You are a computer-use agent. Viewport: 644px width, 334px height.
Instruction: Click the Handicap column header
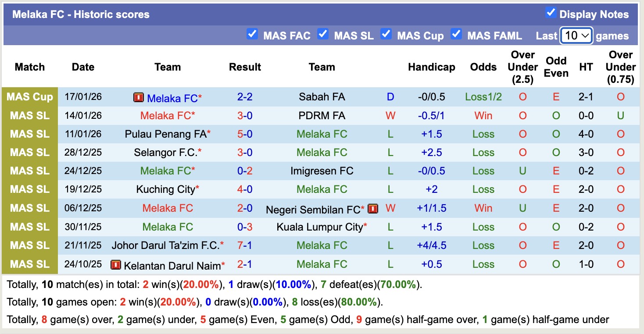pyautogui.click(x=431, y=67)
